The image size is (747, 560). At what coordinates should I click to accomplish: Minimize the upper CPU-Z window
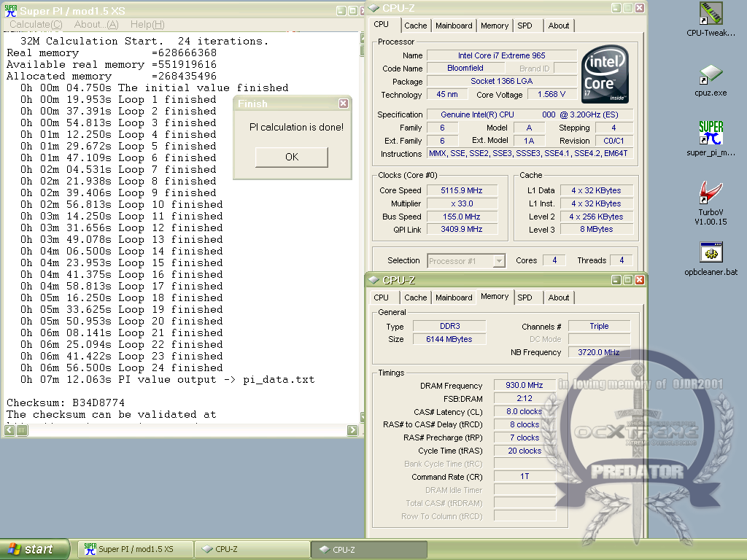[616, 8]
